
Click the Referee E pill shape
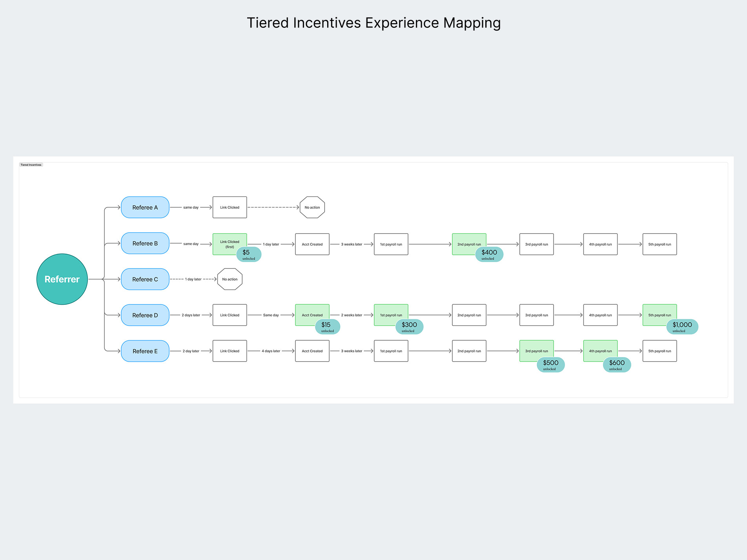pos(145,351)
